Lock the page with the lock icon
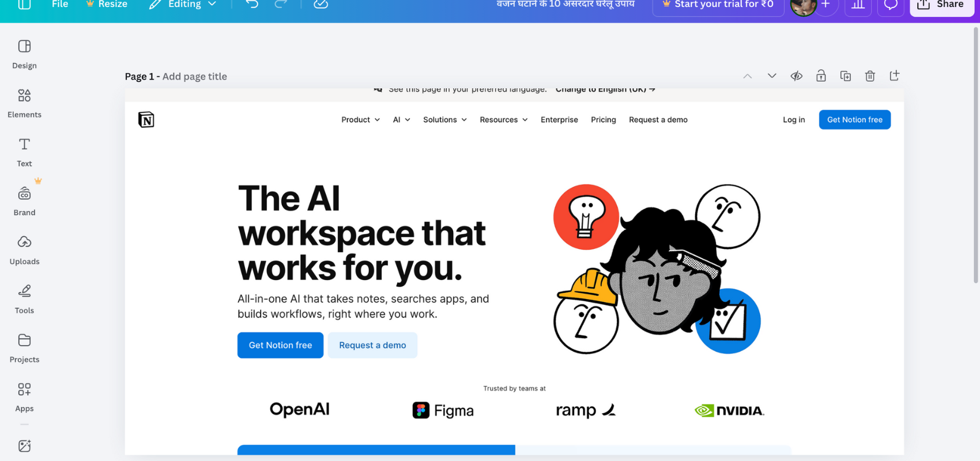Viewport: 980px width, 461px height. [821, 76]
